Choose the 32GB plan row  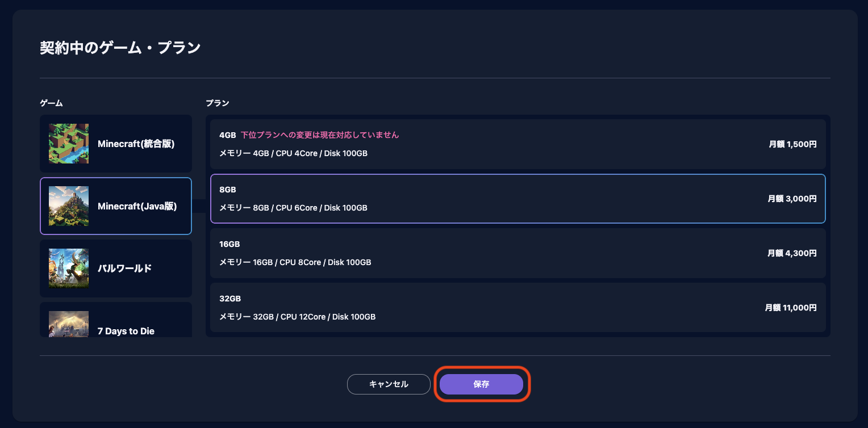518,308
